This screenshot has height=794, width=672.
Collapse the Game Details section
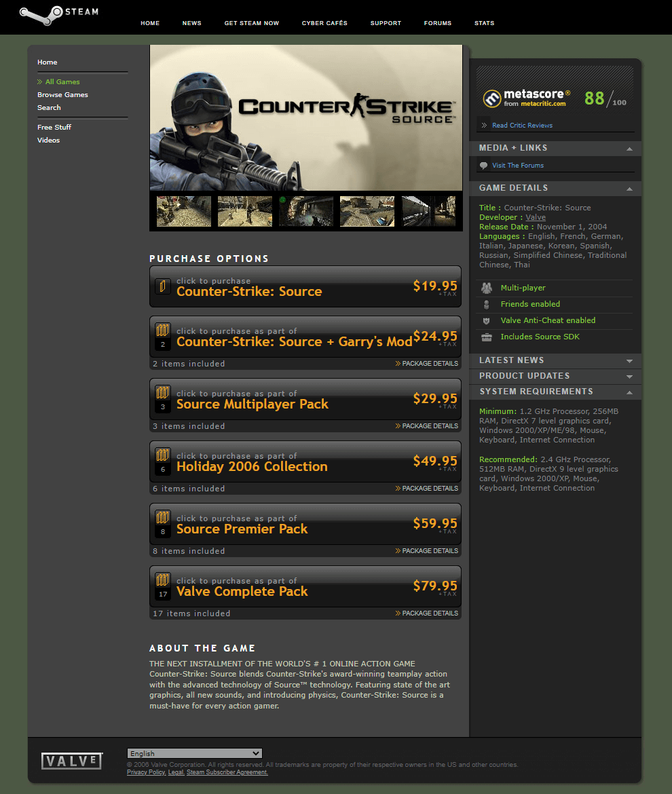(x=629, y=189)
